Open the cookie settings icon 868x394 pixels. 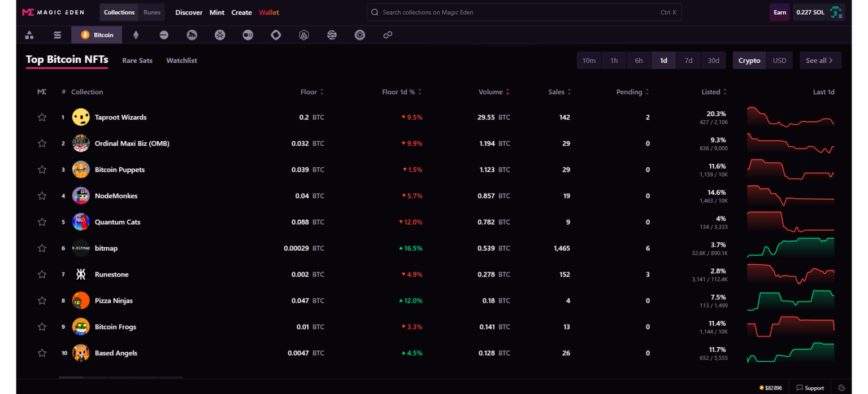841,388
